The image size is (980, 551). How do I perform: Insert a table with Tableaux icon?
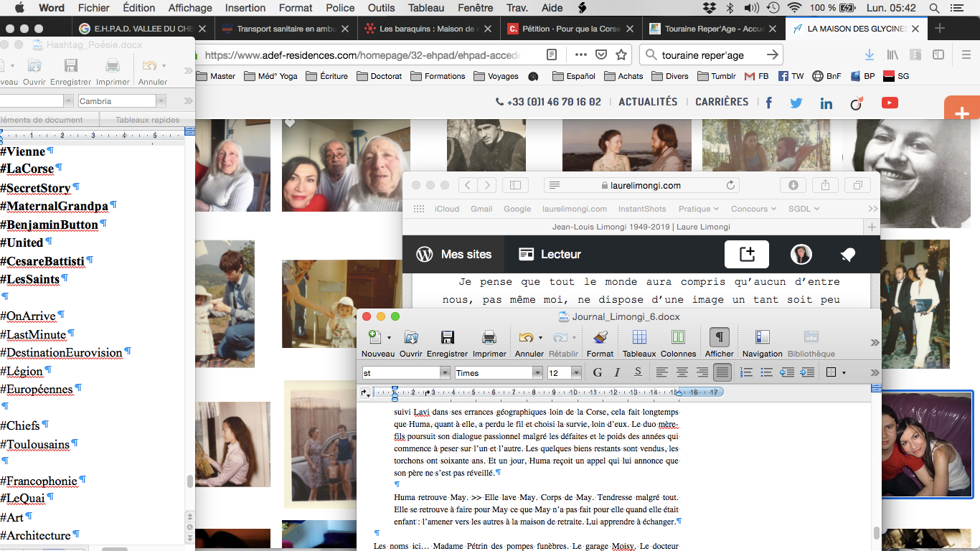coord(639,338)
